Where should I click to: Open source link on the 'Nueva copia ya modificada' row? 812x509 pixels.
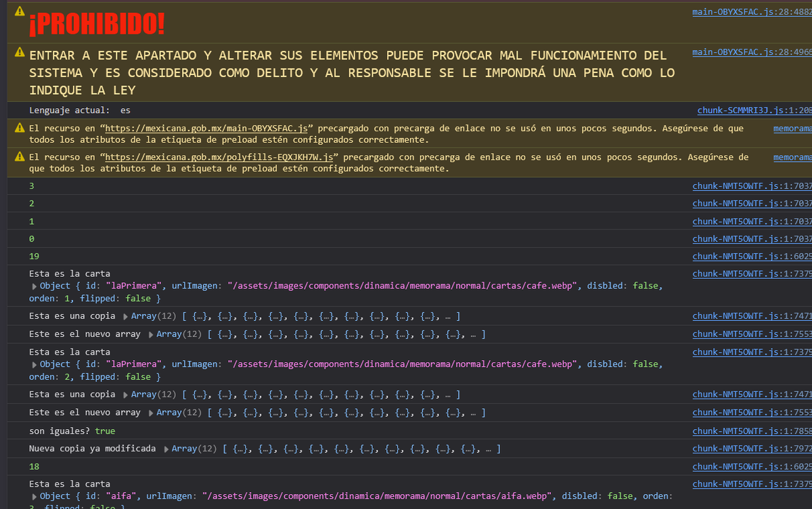point(752,449)
